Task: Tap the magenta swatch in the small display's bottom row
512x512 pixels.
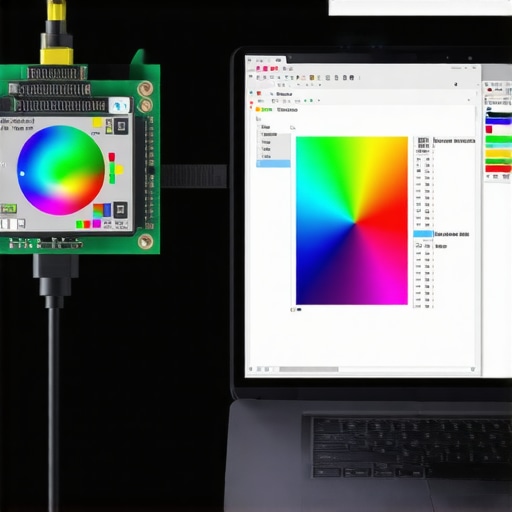Action: pyautogui.click(x=97, y=224)
